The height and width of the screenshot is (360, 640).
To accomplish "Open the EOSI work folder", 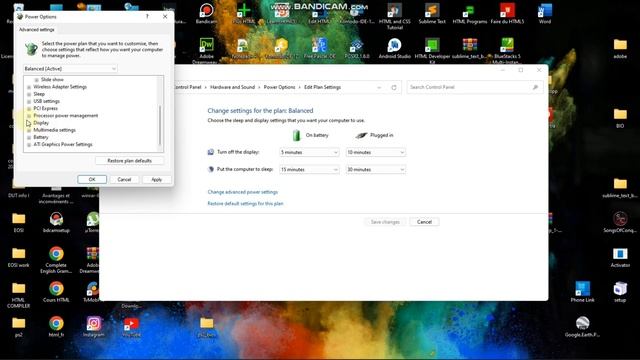I will tap(18, 257).
